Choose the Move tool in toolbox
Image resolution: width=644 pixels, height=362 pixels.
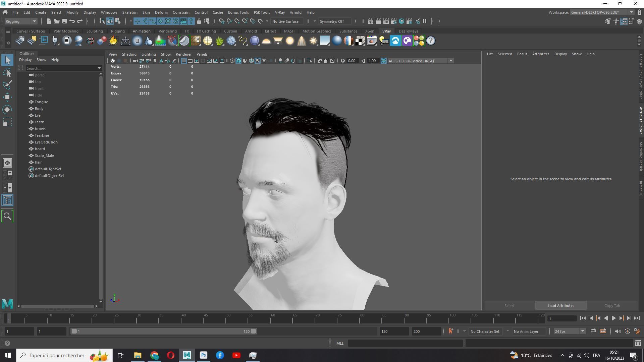tap(7, 97)
